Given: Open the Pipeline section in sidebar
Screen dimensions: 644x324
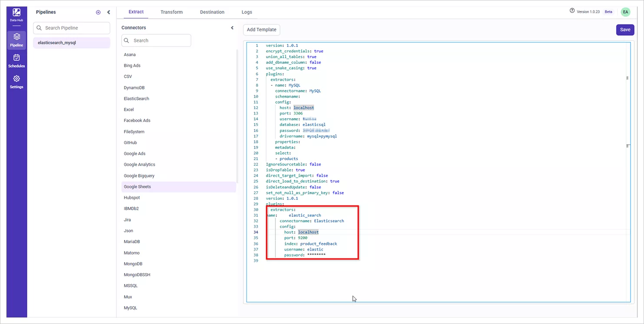Looking at the screenshot, I should [x=16, y=40].
